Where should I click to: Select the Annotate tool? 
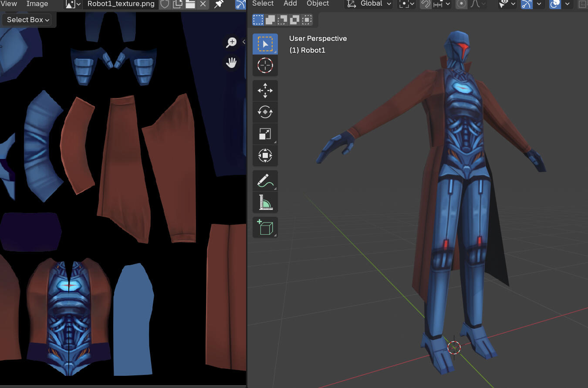(265, 180)
